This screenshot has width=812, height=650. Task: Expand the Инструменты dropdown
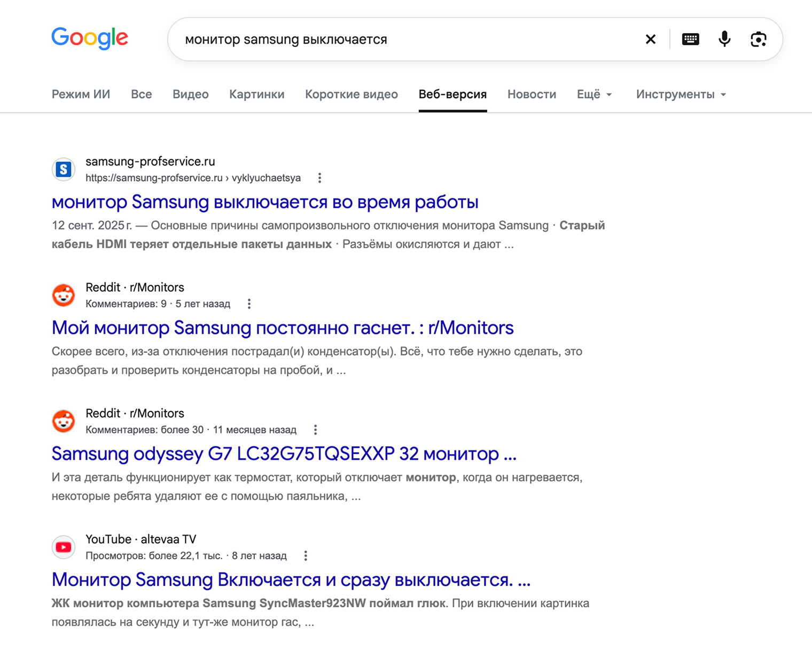coord(681,95)
